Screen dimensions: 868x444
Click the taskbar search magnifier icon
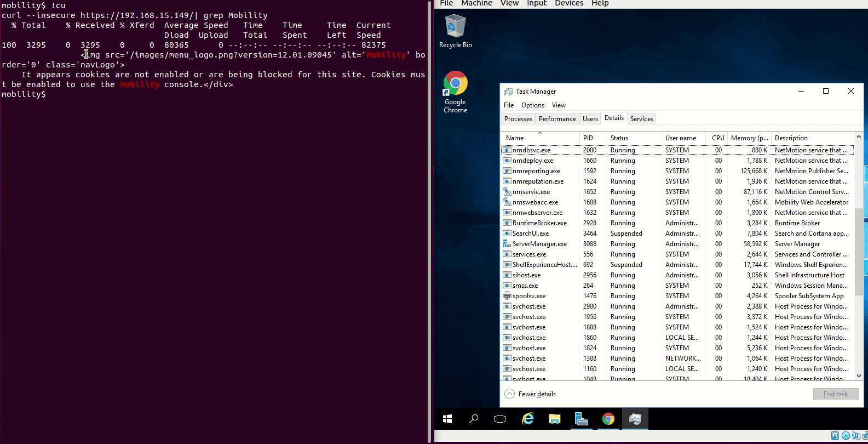tap(474, 419)
